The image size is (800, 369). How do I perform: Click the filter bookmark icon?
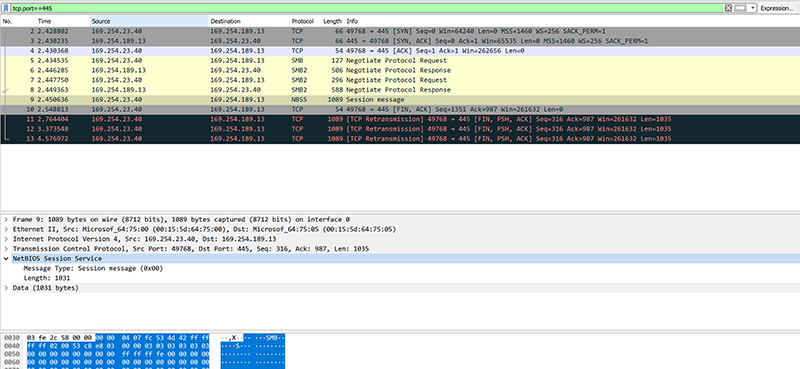pyautogui.click(x=7, y=8)
